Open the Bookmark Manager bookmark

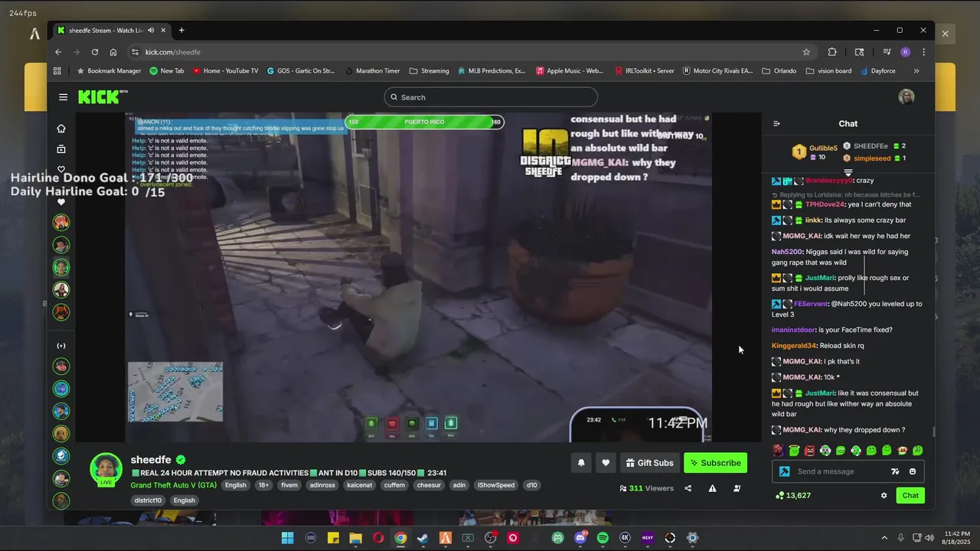[109, 71]
